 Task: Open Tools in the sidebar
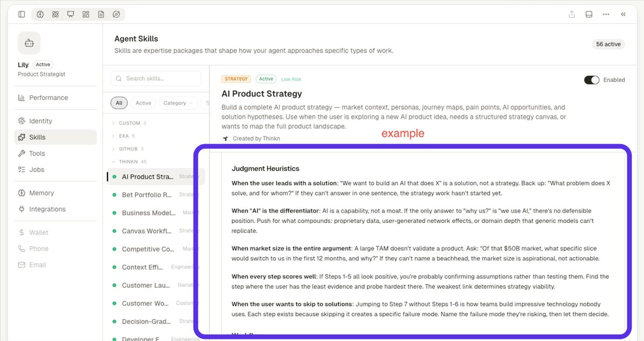pos(55,153)
